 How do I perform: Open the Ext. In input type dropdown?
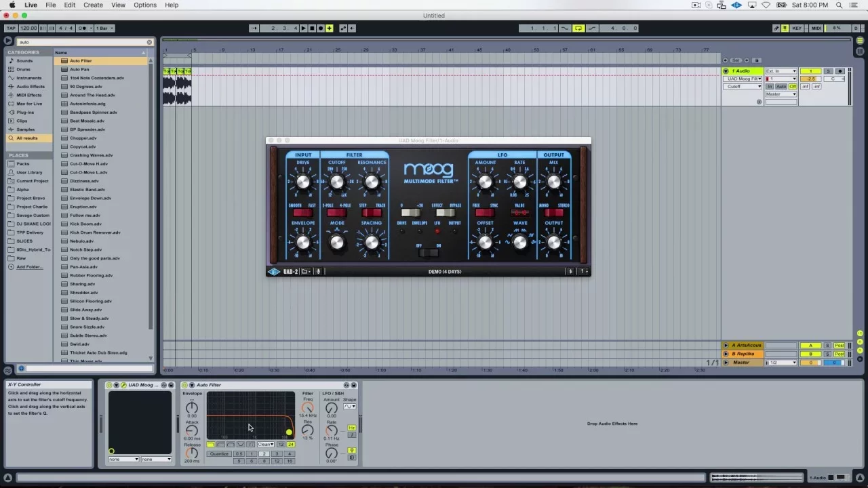pyautogui.click(x=781, y=71)
